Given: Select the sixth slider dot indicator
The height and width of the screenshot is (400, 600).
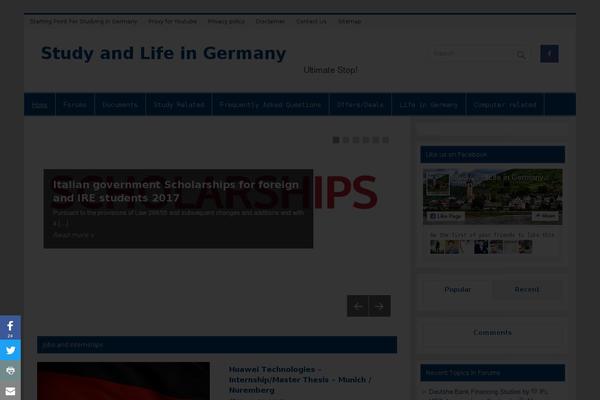Looking at the screenshot, I should [x=386, y=140].
